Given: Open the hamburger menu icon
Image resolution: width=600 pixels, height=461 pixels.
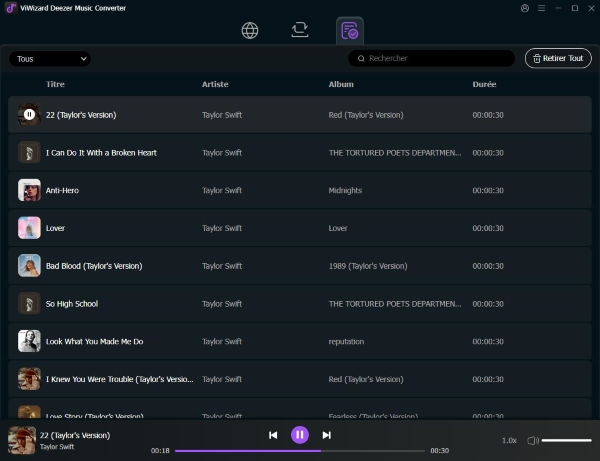Looking at the screenshot, I should click(x=541, y=8).
